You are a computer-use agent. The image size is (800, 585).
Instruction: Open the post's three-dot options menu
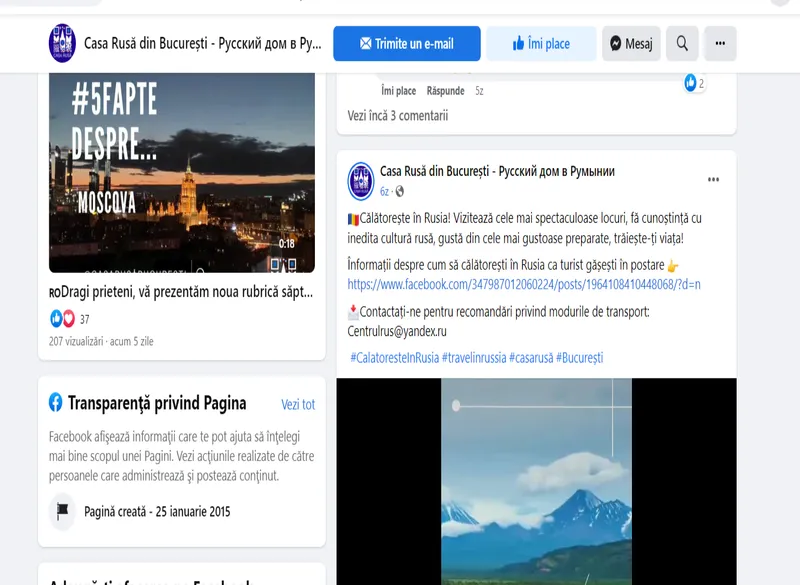[713, 180]
